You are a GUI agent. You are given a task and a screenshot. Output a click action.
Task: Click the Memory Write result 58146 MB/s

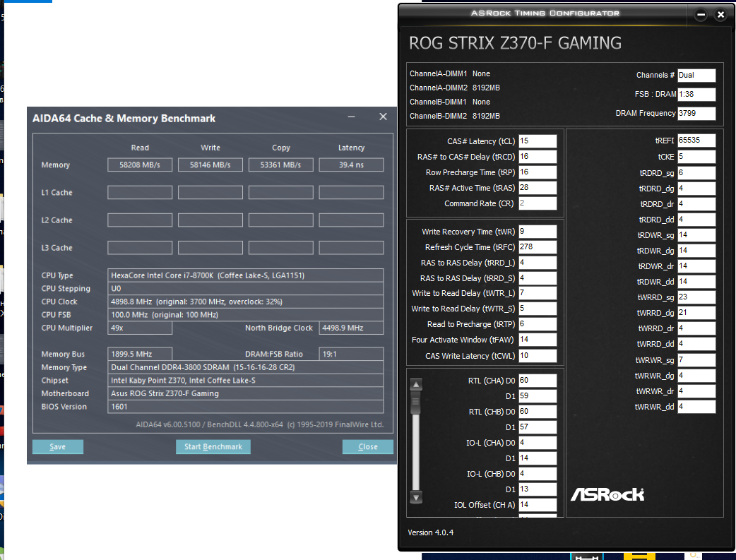pos(210,165)
